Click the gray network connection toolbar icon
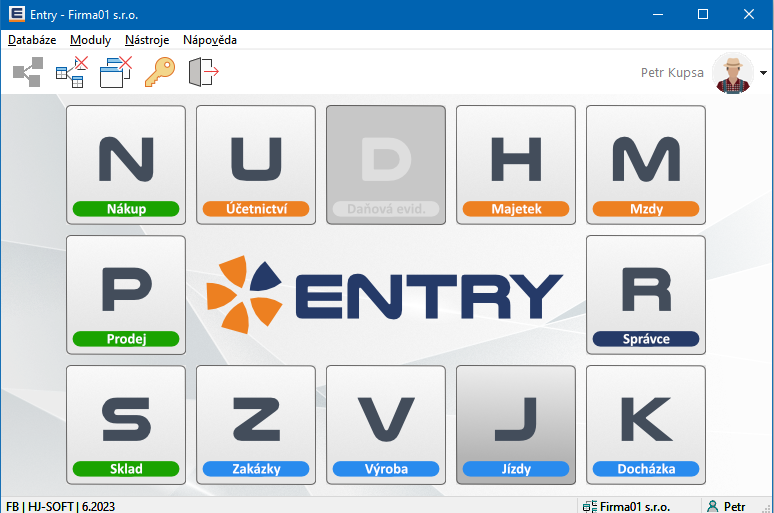774x513 pixels. 28,73
